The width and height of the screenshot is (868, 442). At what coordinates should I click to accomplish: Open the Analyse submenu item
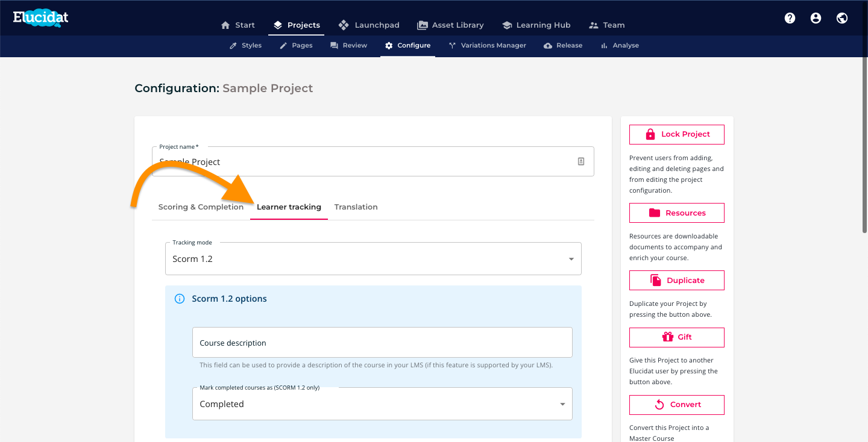pyautogui.click(x=620, y=45)
